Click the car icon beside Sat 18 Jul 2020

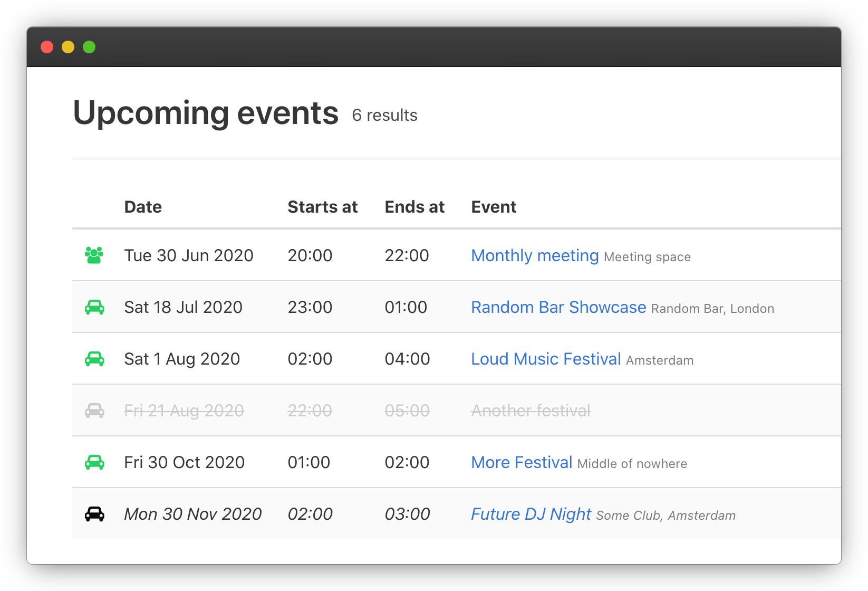point(94,307)
